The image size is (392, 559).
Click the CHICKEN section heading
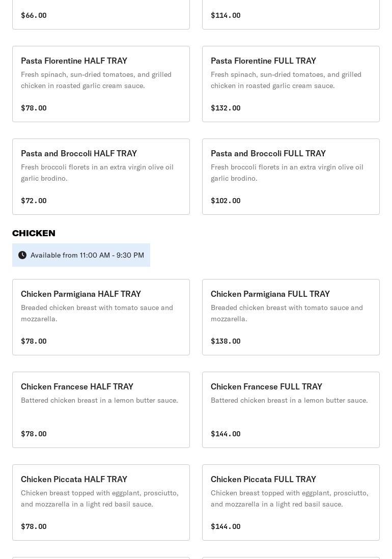pyautogui.click(x=34, y=233)
